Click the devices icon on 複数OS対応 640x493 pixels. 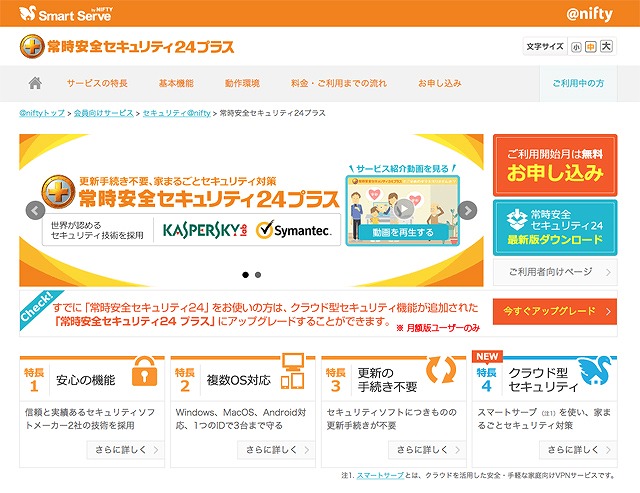(293, 371)
